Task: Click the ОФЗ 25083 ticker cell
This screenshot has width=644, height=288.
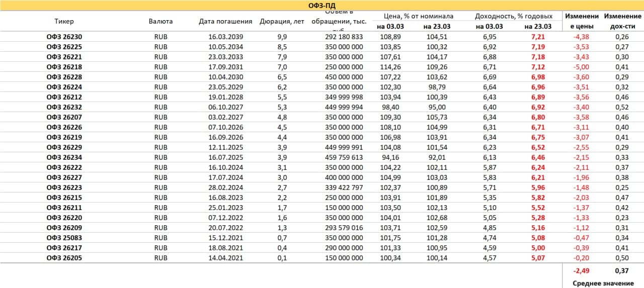Action: 64,238
